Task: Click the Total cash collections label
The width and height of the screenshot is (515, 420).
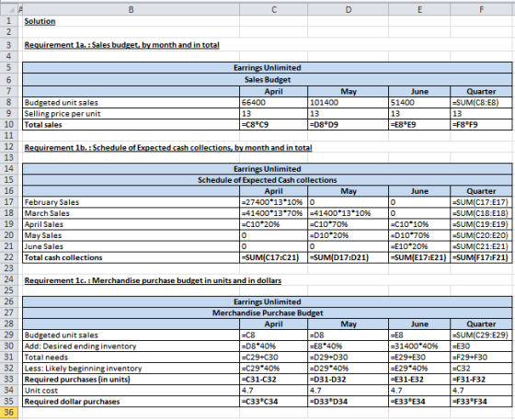Action: (x=63, y=257)
